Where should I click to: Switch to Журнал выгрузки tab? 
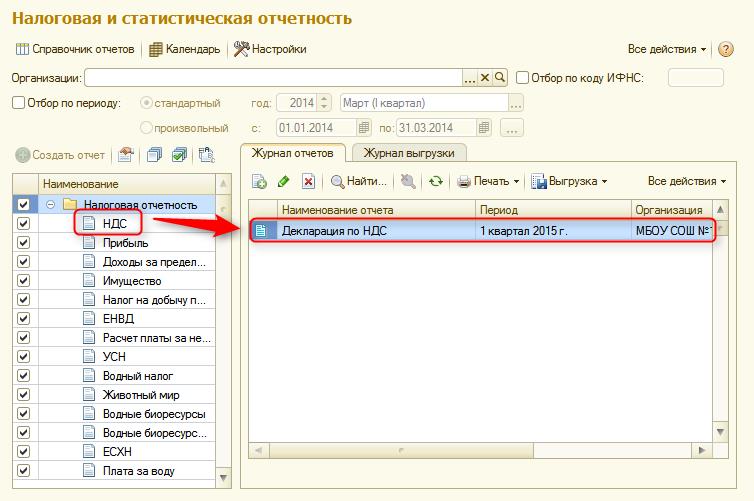click(x=409, y=153)
